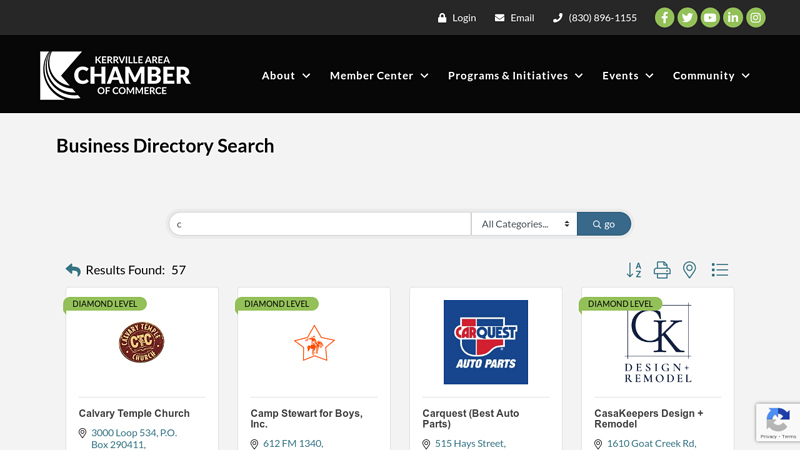This screenshot has width=800, height=450.
Task: Open the Twitter social icon
Action: 687,18
